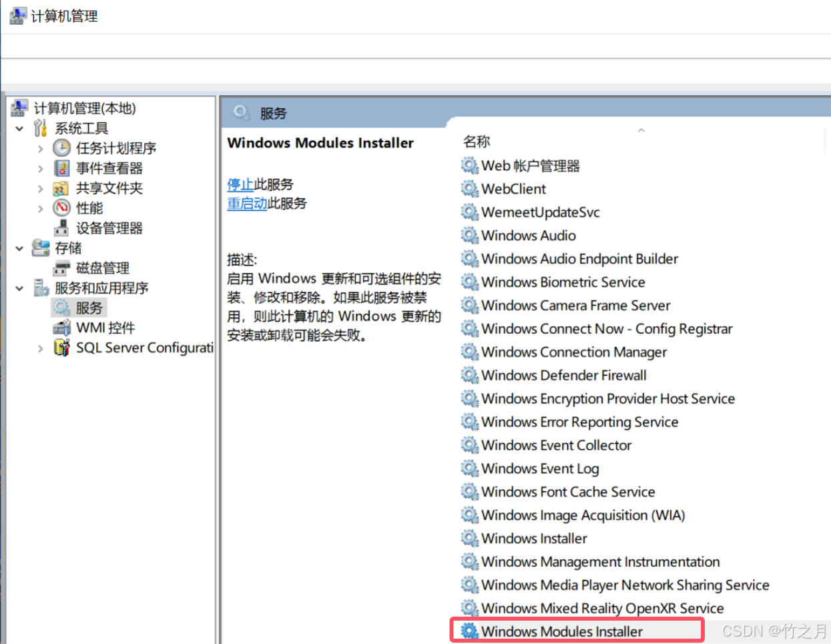Collapse the 服务和应用程序 tree node
The width and height of the screenshot is (831, 644).
[19, 288]
